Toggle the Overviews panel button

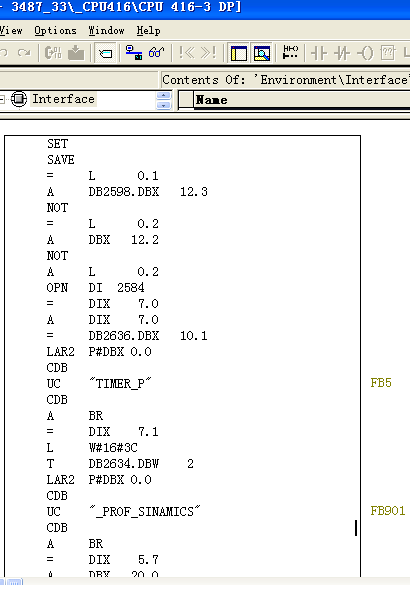point(239,53)
